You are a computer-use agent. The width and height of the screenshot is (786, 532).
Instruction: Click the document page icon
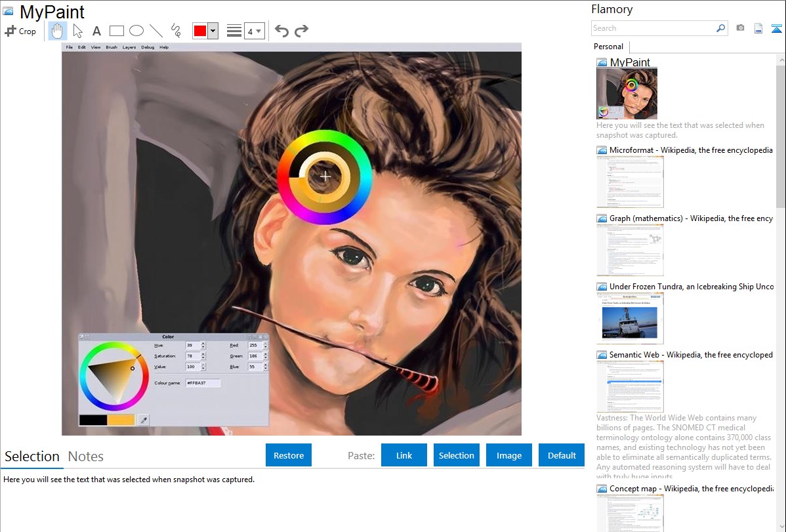tap(758, 28)
